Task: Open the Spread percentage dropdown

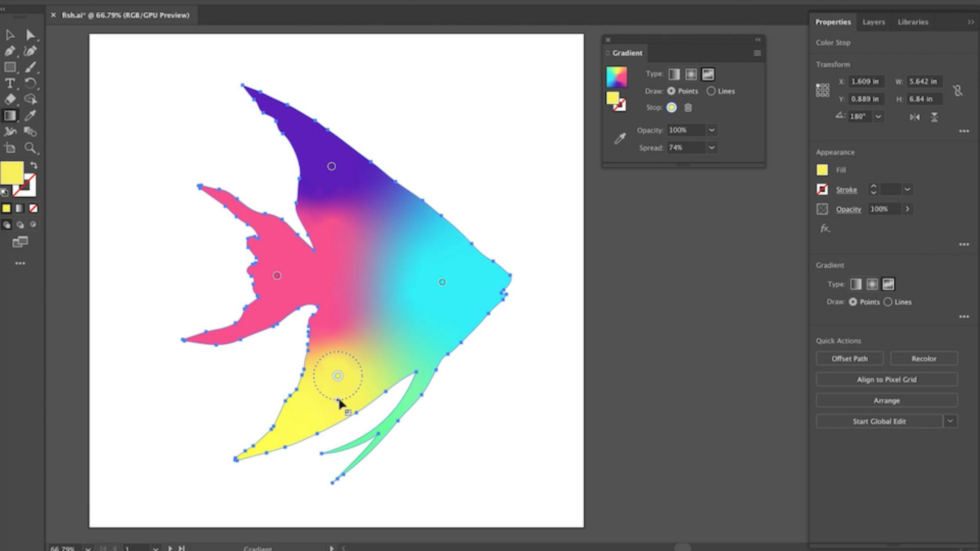Action: point(712,148)
